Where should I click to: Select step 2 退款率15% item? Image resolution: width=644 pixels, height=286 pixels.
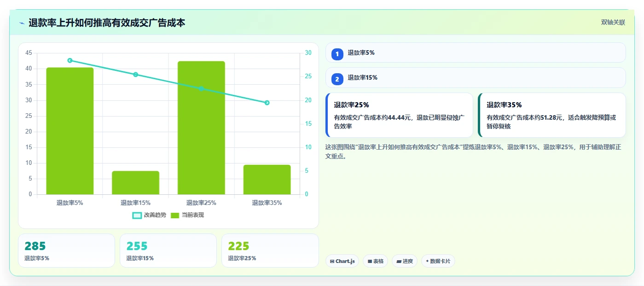pos(476,77)
